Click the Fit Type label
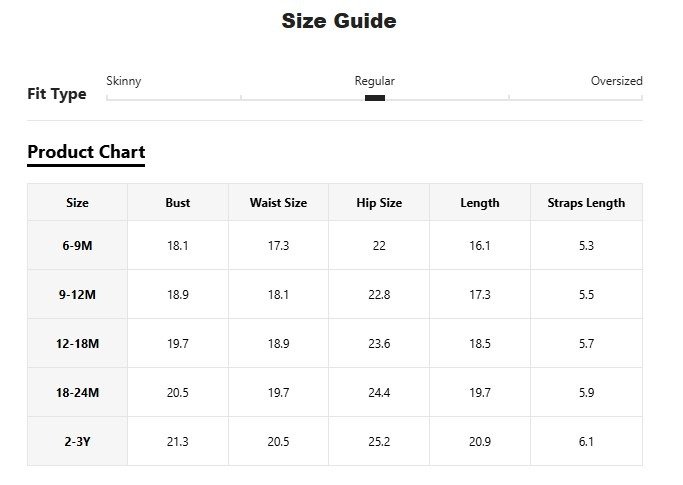This screenshot has height=485, width=683. 57,95
